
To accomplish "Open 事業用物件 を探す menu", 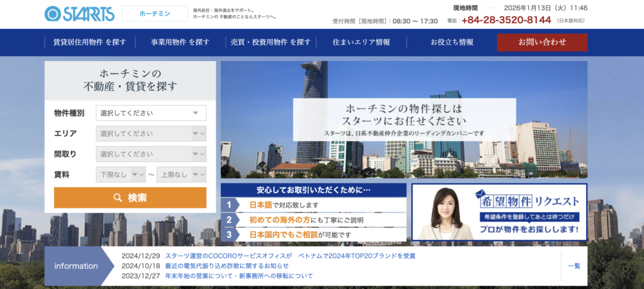I will 180,42.
